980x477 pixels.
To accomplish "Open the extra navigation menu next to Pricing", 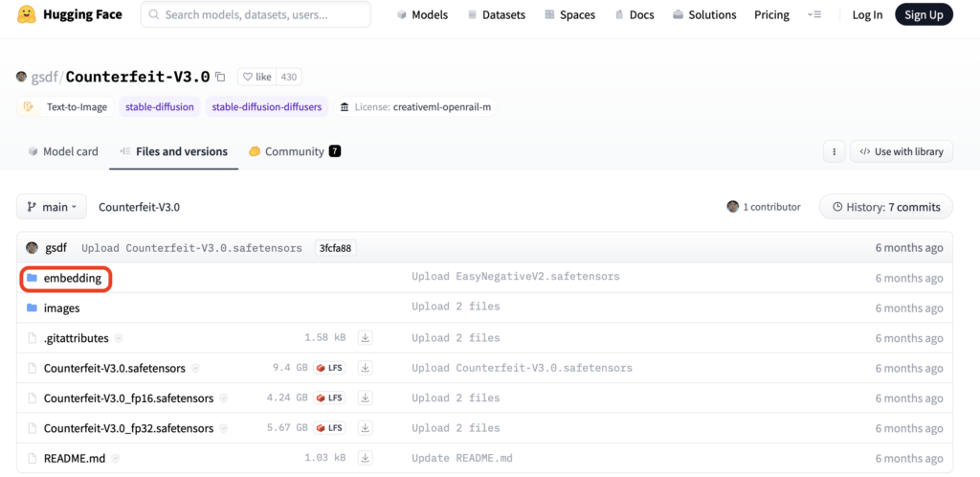I will (814, 15).
